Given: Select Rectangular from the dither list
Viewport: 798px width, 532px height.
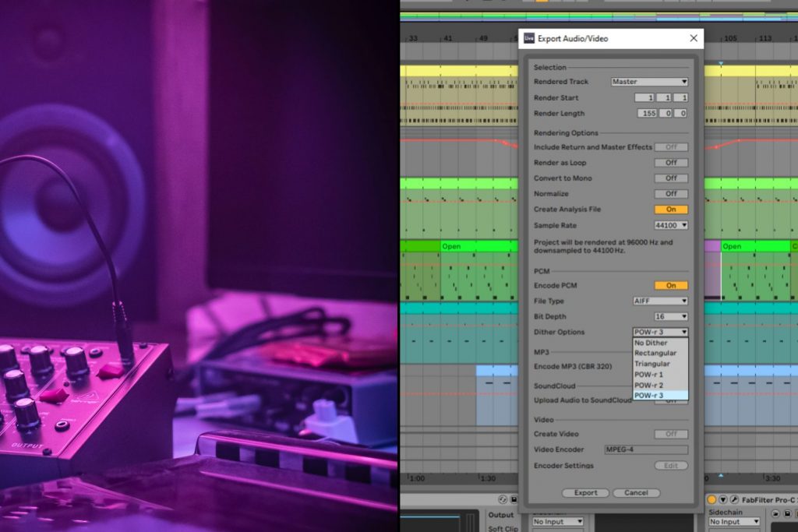Looking at the screenshot, I should pos(660,353).
